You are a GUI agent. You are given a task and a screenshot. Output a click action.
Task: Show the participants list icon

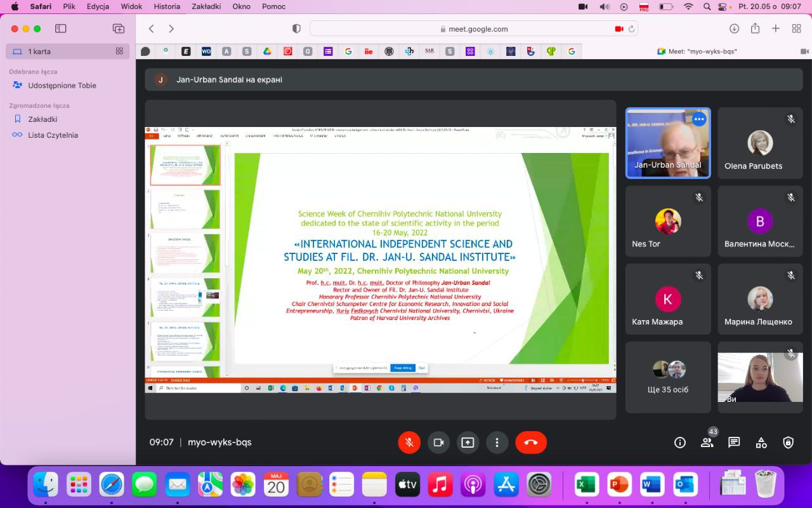coord(707,443)
